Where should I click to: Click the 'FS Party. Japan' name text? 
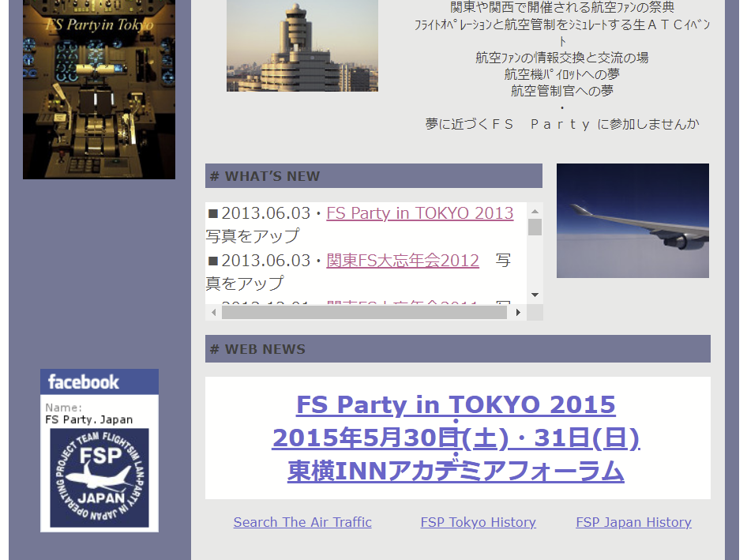(89, 420)
